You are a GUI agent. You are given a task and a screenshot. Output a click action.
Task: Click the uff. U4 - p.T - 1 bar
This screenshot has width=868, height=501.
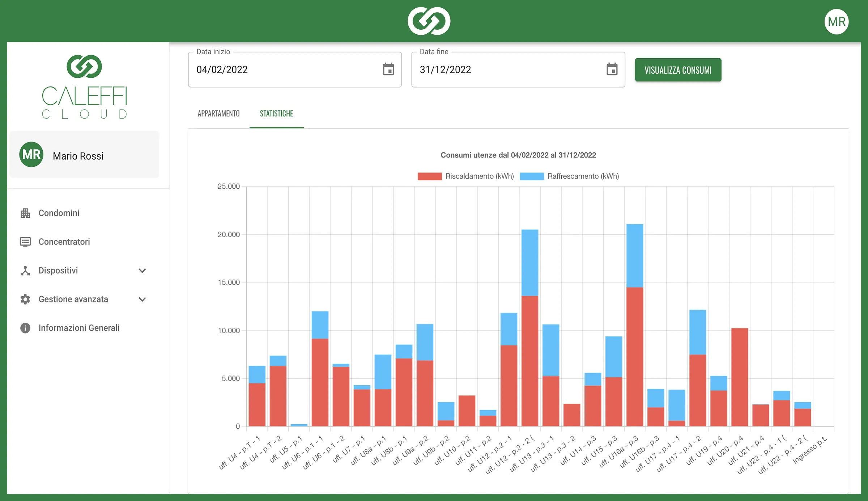[257, 396]
